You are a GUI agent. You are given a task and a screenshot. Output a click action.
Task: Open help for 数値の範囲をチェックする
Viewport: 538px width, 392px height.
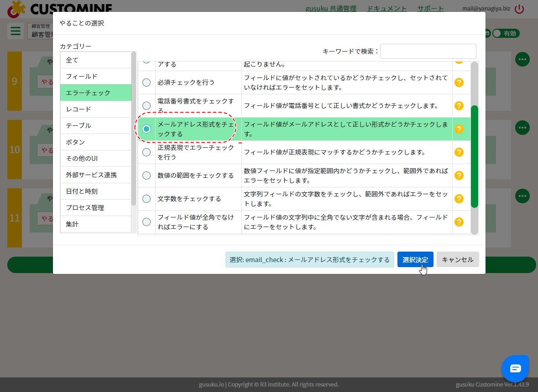coord(459,175)
